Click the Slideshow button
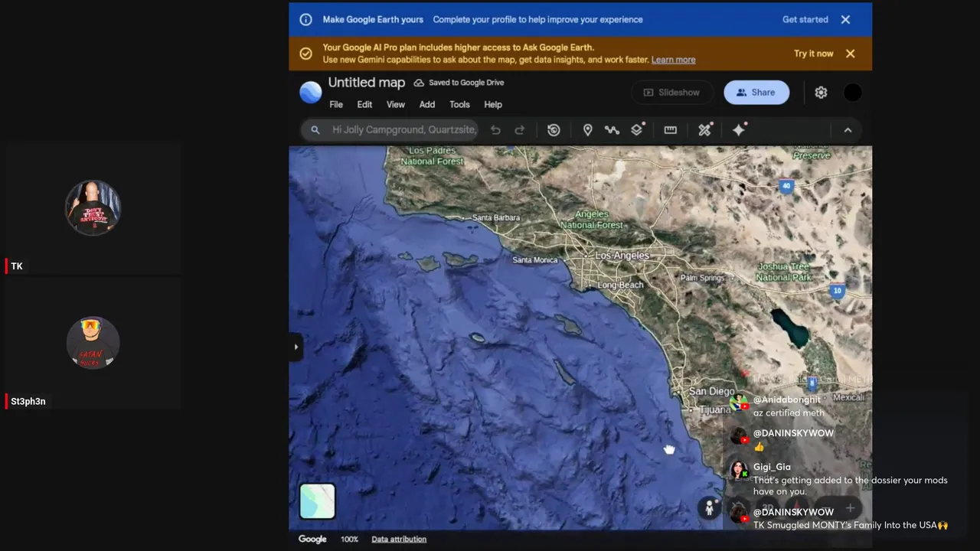The image size is (980, 551). tap(672, 93)
